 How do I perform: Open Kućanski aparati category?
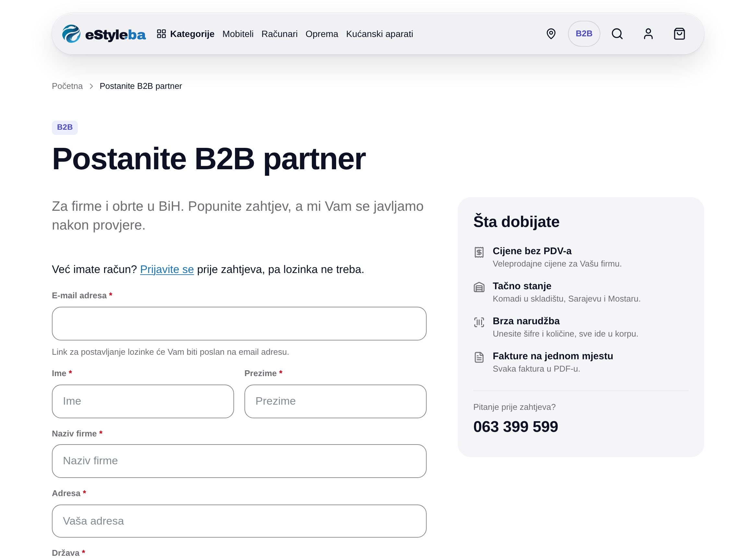pyautogui.click(x=380, y=34)
